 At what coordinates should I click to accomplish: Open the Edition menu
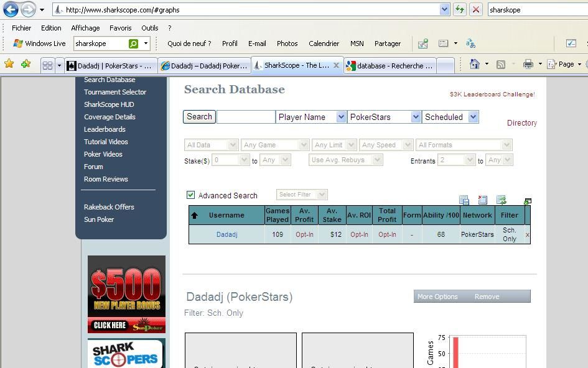pyautogui.click(x=51, y=28)
